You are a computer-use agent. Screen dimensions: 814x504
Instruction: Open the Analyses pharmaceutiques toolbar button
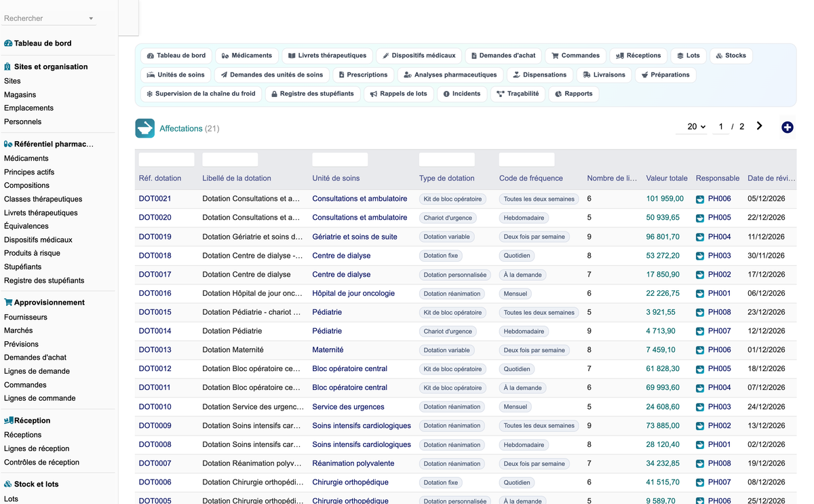coord(450,75)
